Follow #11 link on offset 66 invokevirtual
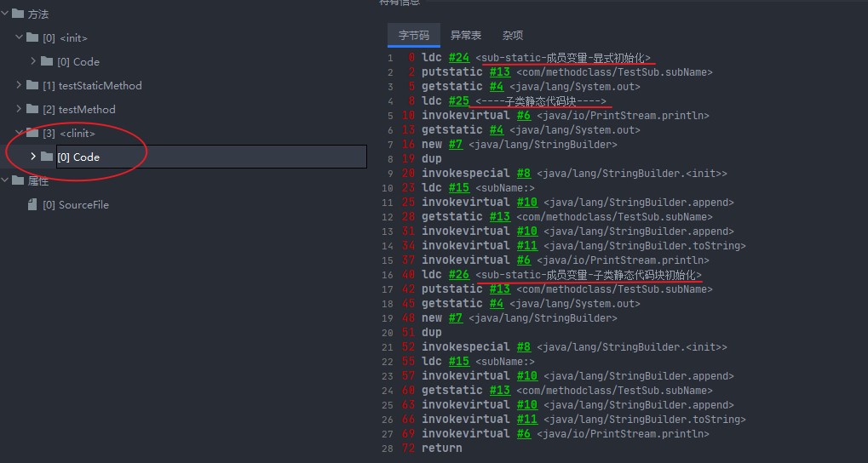Image resolution: width=868 pixels, height=463 pixels. (527, 419)
